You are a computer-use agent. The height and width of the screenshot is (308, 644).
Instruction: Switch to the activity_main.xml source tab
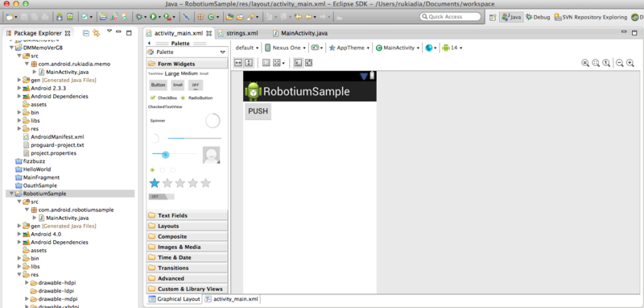click(232, 299)
